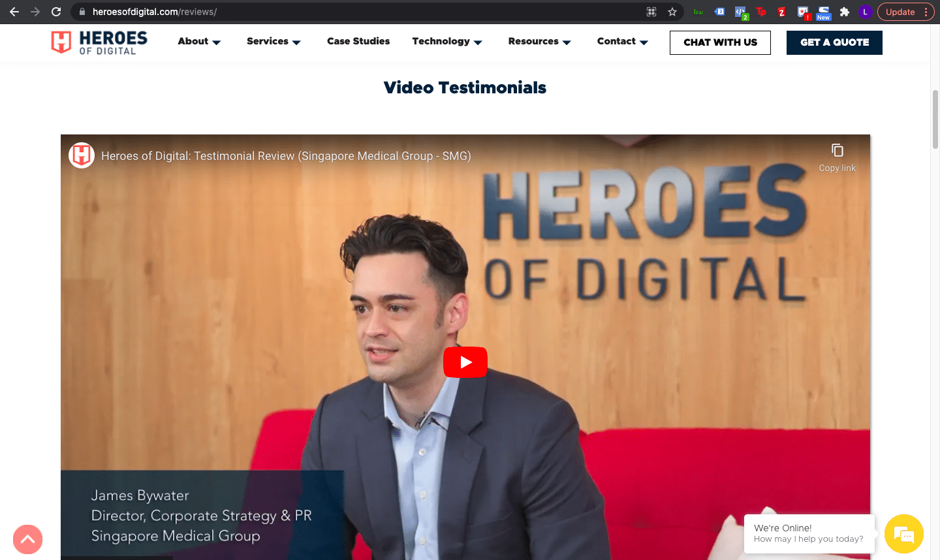Expand the About dropdown menu
Image resolution: width=940 pixels, height=560 pixels.
199,41
